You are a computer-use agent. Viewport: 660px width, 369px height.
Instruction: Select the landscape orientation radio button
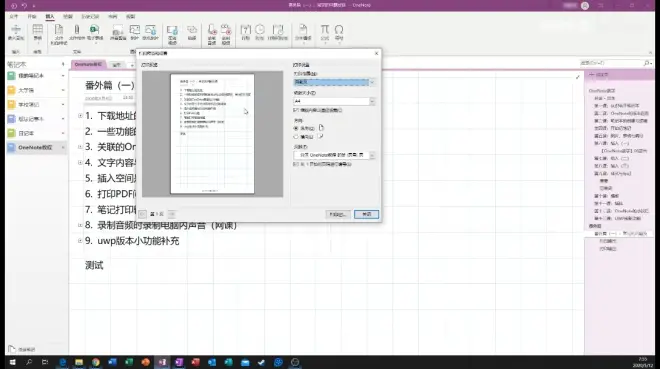point(296,137)
